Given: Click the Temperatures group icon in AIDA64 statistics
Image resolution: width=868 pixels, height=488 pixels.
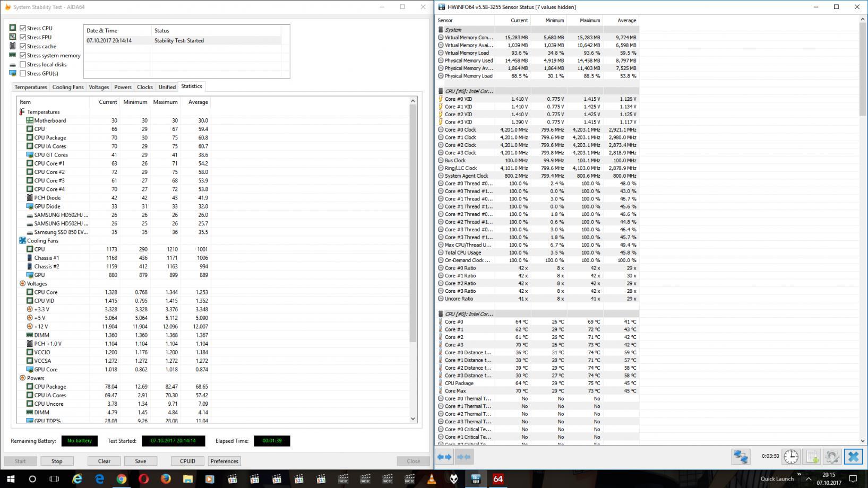Looking at the screenshot, I should point(22,112).
